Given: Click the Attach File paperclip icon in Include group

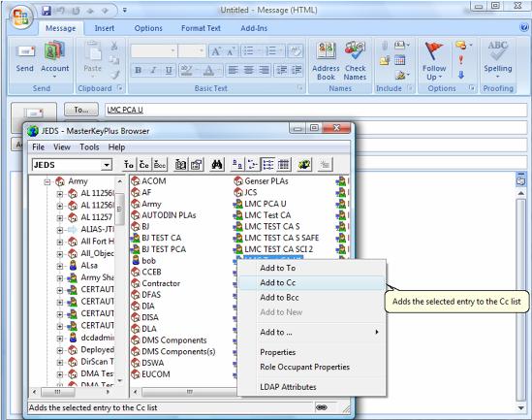Looking at the screenshot, I should click(385, 46).
